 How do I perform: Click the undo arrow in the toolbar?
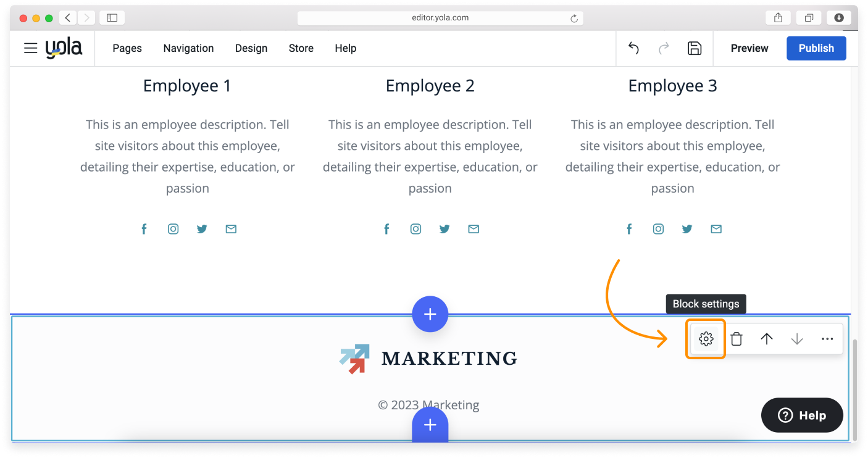click(633, 48)
